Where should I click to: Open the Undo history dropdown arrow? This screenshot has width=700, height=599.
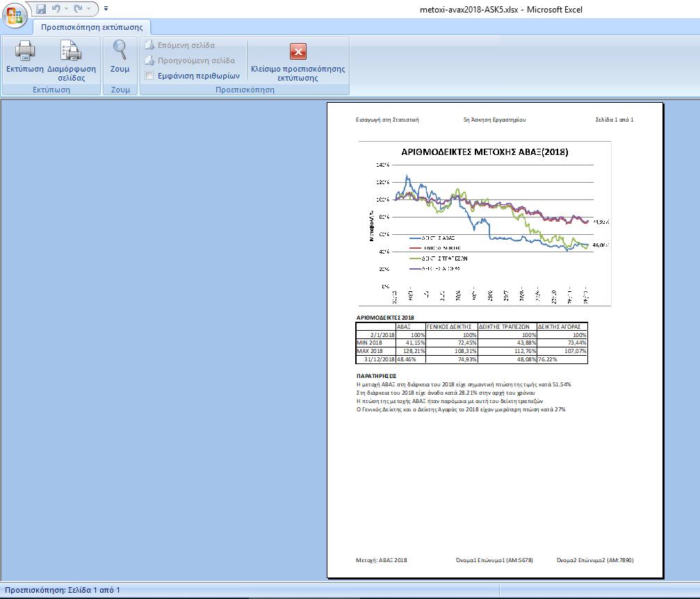click(66, 8)
